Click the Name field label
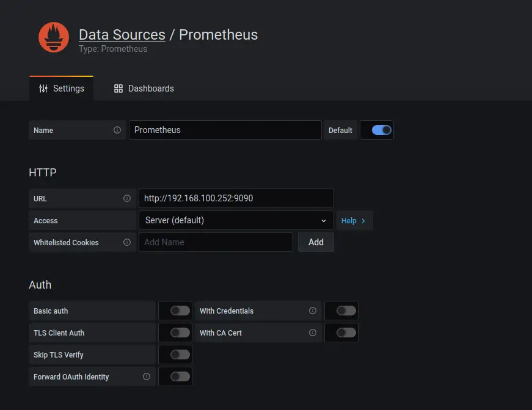 (x=43, y=131)
